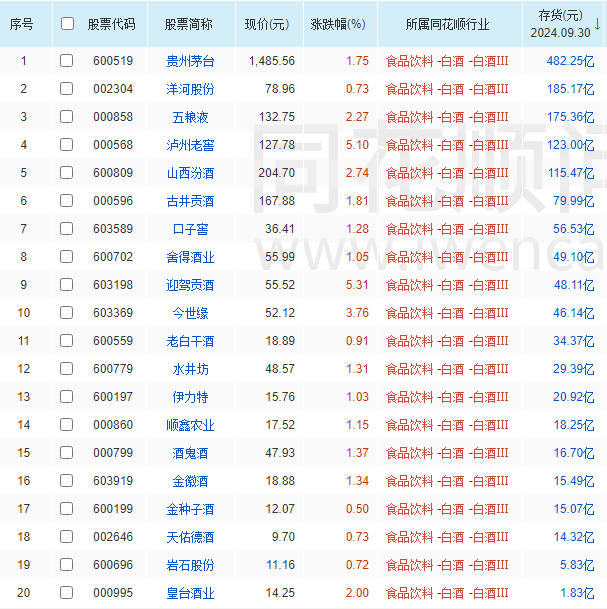
Task: Tick the checkbox for 603919 金徽酒
Action: (x=66, y=480)
